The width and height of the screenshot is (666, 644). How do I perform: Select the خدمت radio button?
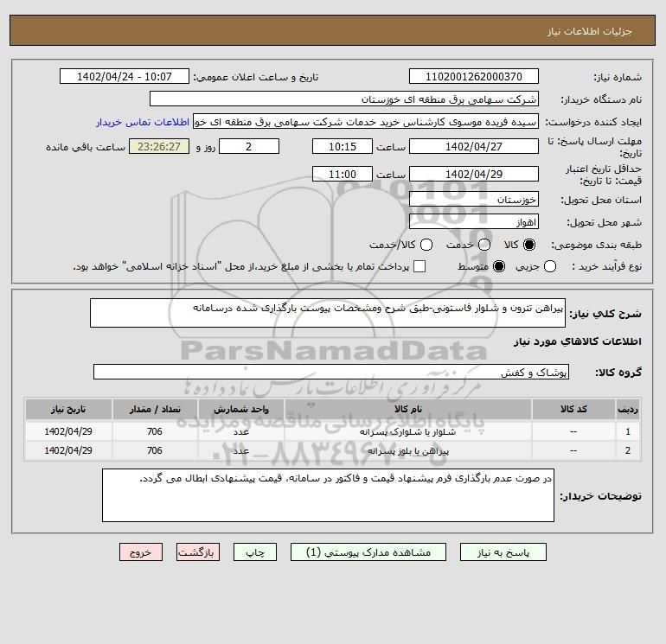pyautogui.click(x=484, y=245)
